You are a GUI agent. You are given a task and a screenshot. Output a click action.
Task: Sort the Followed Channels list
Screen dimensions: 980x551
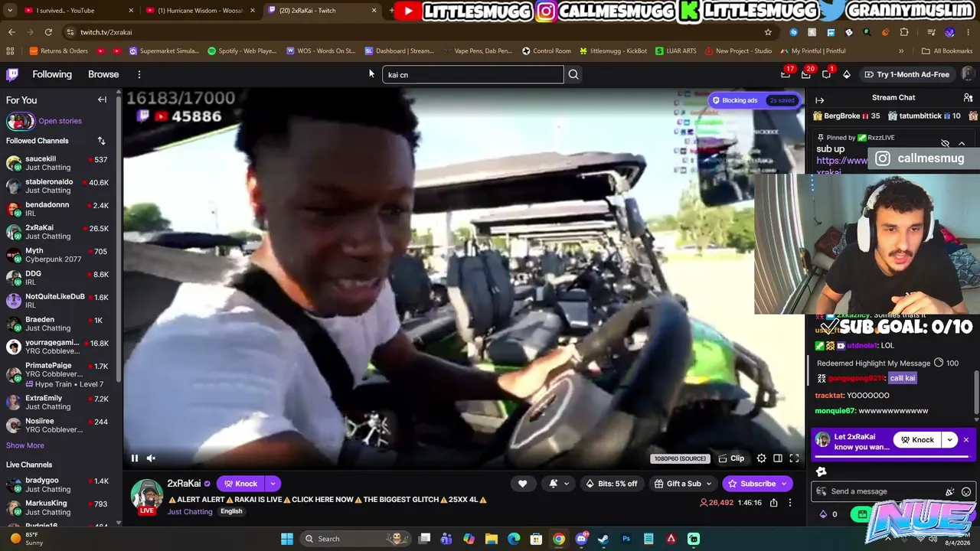click(101, 141)
